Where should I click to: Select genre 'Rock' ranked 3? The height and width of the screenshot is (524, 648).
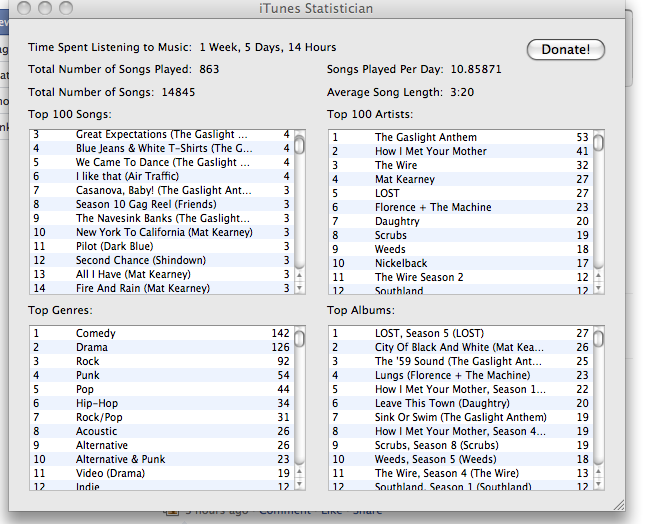[x=162, y=362]
